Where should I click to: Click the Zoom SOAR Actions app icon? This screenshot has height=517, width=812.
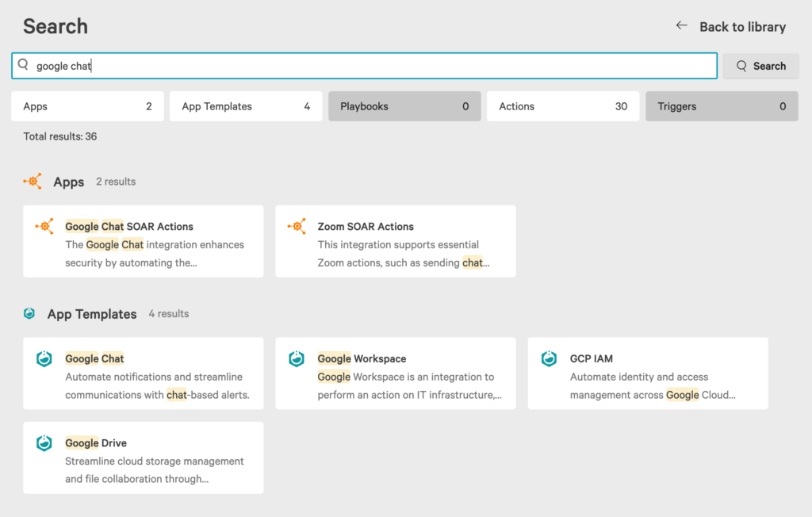297,226
